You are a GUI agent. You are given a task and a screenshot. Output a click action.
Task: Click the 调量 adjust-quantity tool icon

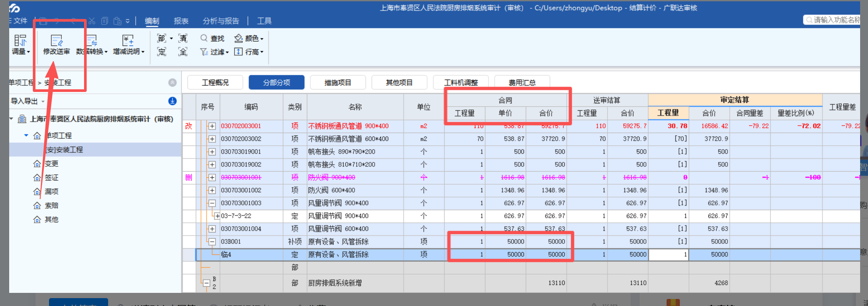pos(20,41)
